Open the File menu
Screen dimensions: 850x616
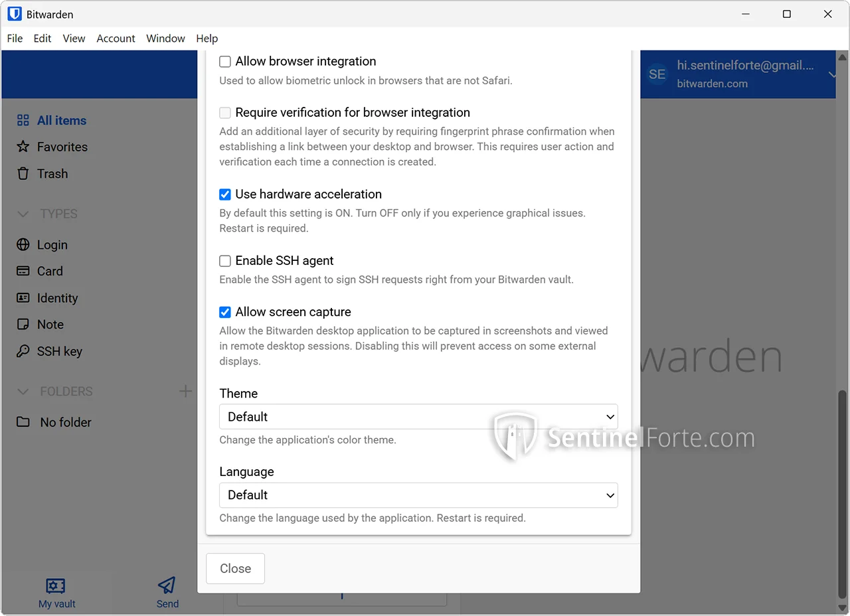pyautogui.click(x=15, y=38)
